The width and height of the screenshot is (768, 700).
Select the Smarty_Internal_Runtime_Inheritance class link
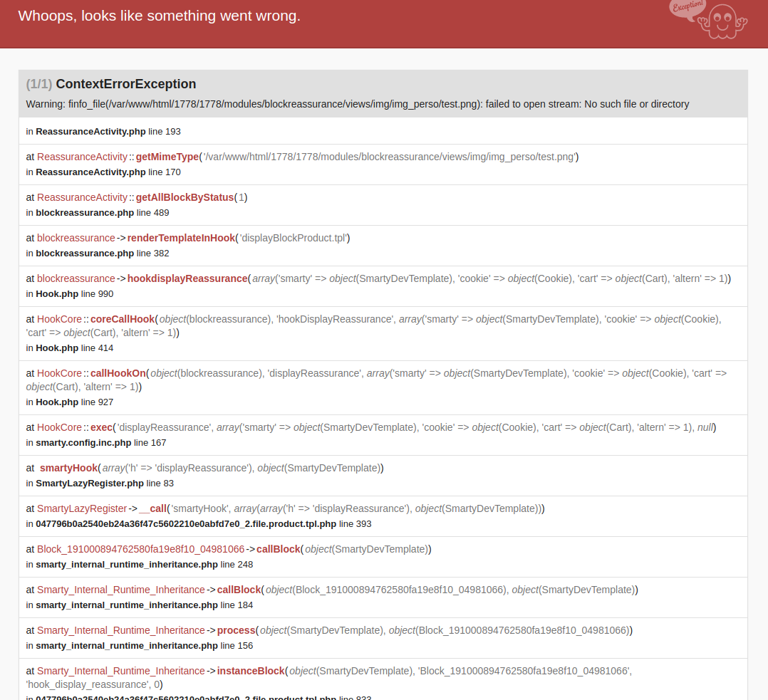point(121,590)
